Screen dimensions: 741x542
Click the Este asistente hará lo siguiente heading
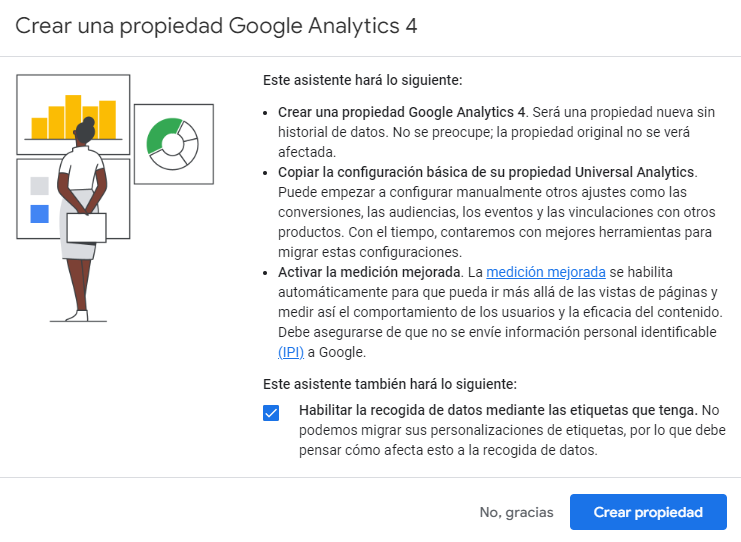pyautogui.click(x=362, y=80)
